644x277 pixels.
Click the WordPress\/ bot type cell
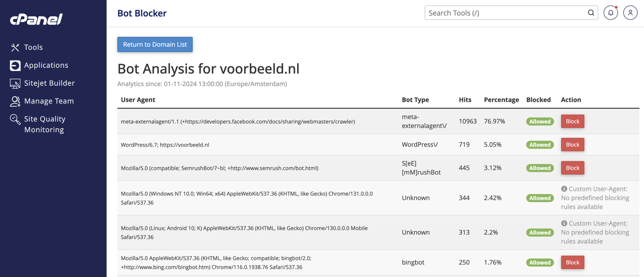(x=420, y=145)
